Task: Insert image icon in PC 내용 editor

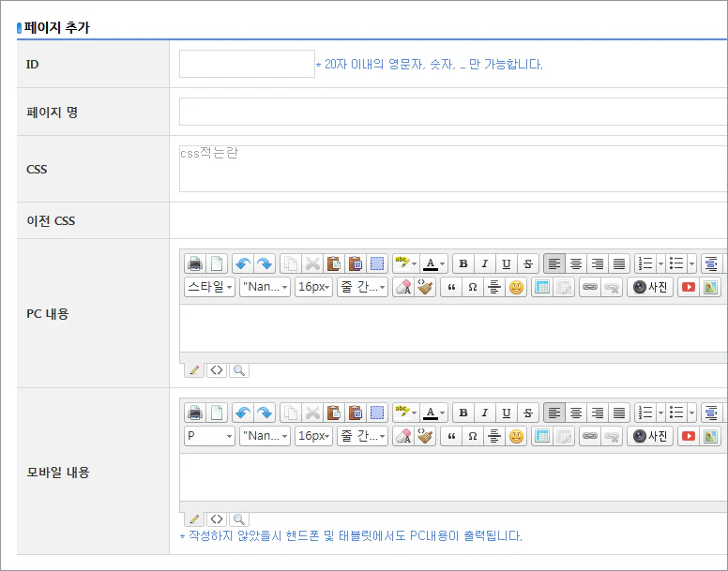Action: tap(710, 287)
